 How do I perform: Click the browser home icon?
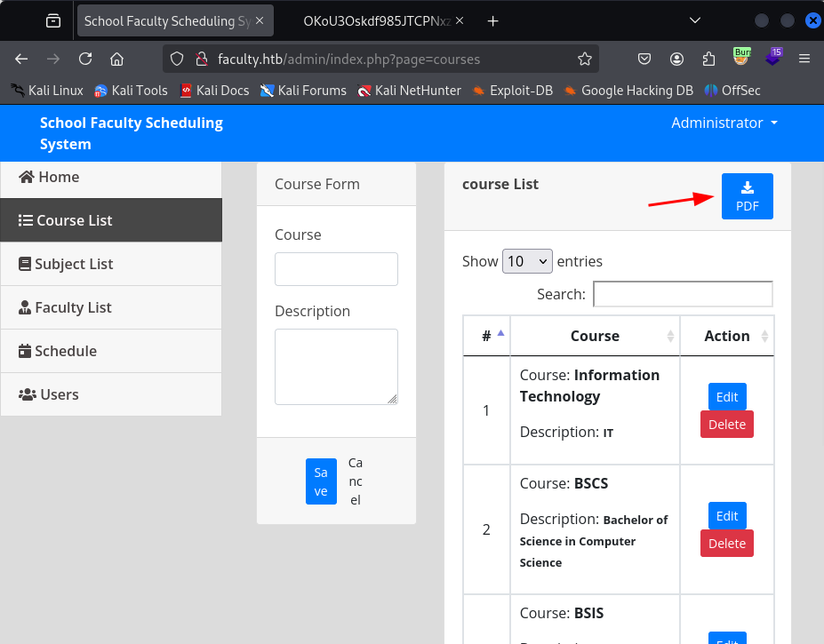[x=116, y=59]
